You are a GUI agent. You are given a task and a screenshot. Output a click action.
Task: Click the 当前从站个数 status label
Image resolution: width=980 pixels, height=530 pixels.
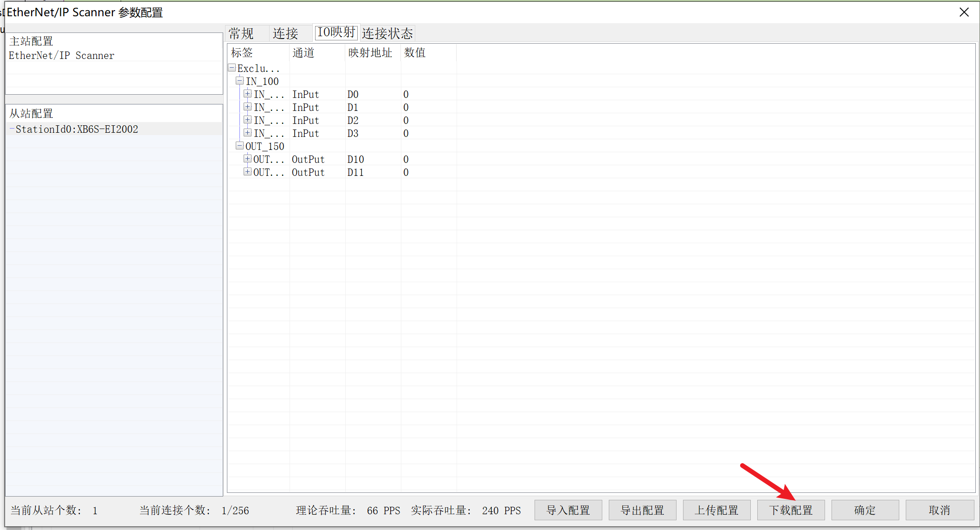tap(46, 511)
